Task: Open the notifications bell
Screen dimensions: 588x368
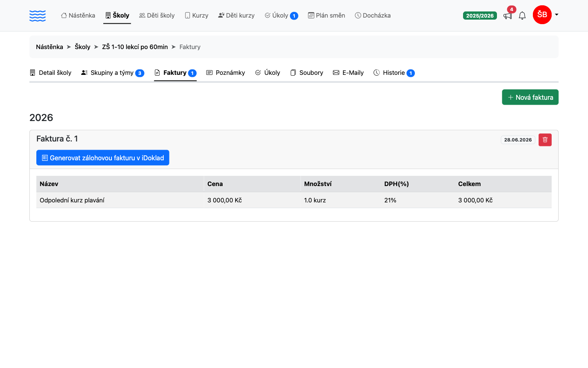Action: tap(522, 16)
